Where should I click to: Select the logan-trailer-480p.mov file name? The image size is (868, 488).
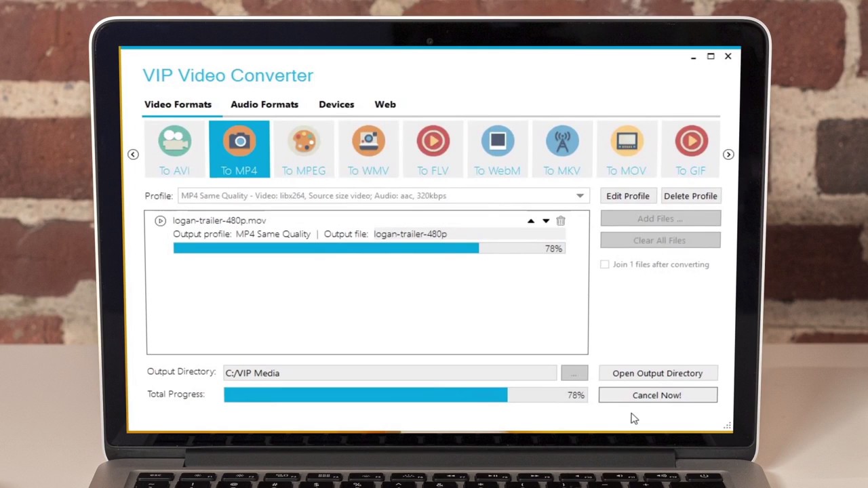219,220
